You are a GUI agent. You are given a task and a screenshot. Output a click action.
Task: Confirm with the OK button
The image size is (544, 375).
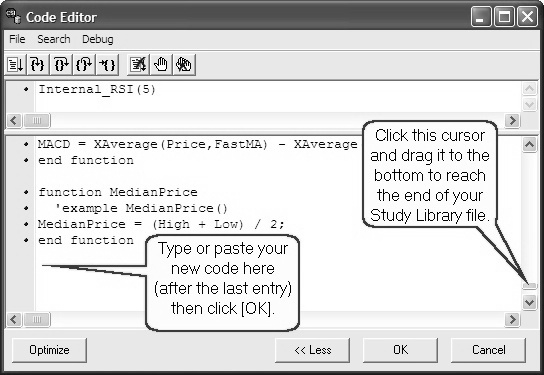400,350
